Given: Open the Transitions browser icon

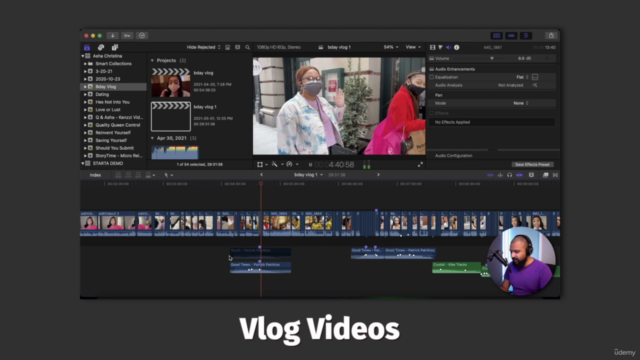Looking at the screenshot, I should click(x=555, y=175).
